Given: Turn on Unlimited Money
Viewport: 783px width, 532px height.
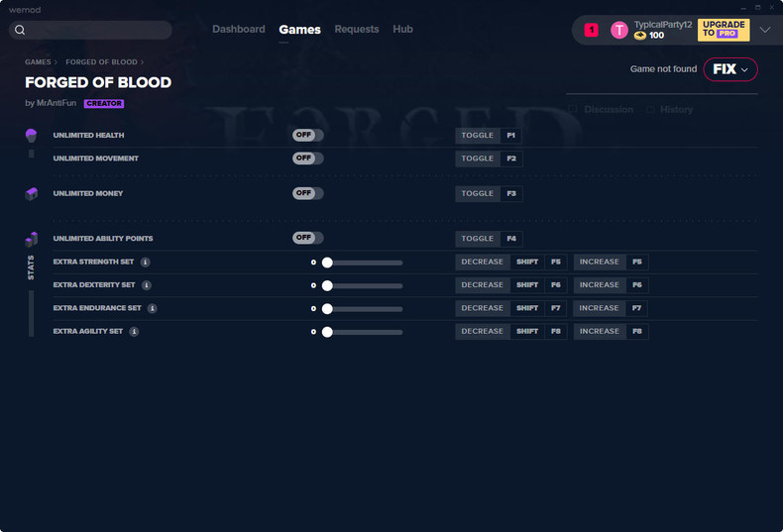Looking at the screenshot, I should coord(308,193).
